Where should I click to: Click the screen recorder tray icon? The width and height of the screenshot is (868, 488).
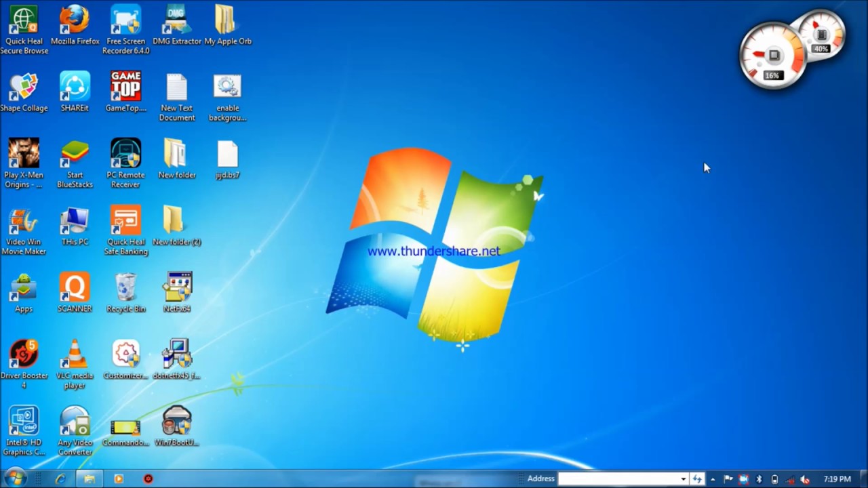click(x=744, y=479)
